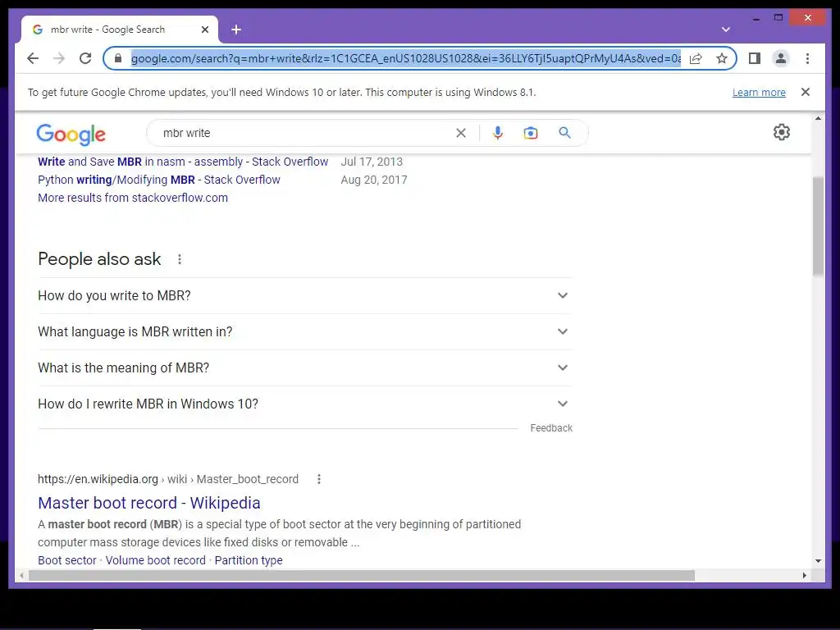Click the scroll down arrow
The image size is (840, 630).
[x=818, y=561]
